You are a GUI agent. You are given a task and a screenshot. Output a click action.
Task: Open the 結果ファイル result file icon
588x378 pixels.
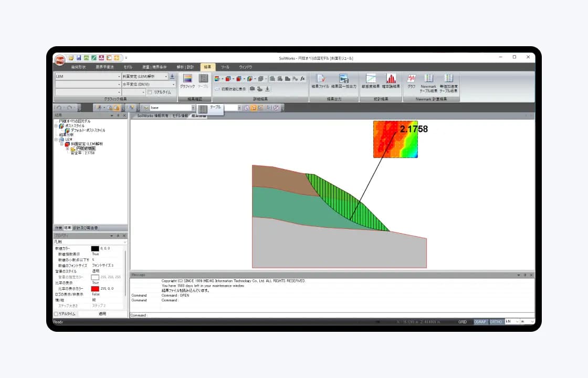[x=320, y=81]
